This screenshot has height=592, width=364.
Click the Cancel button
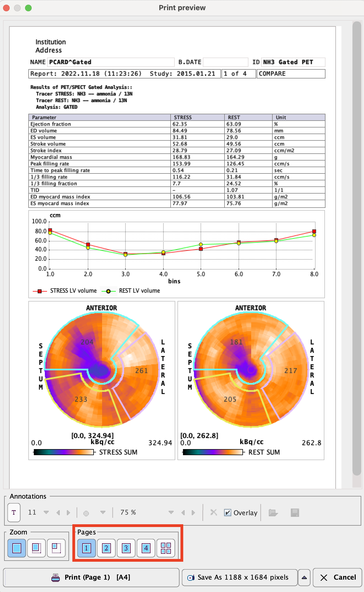[338, 577]
